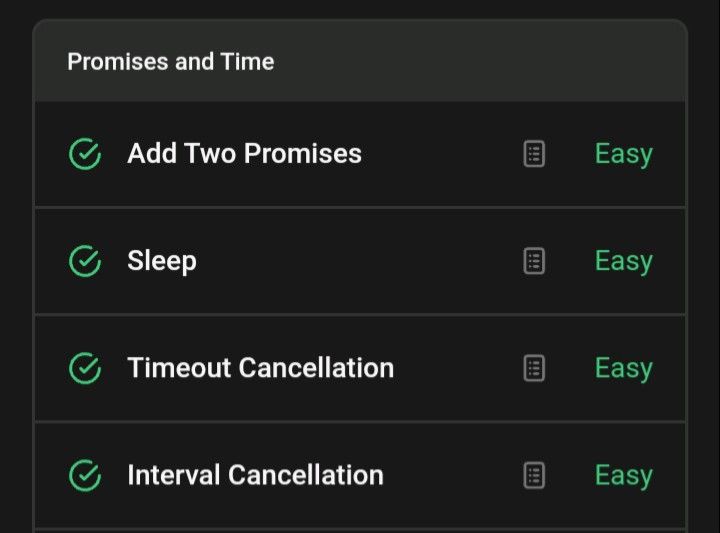Click the green solved checkmark next to Sleep

(85, 261)
